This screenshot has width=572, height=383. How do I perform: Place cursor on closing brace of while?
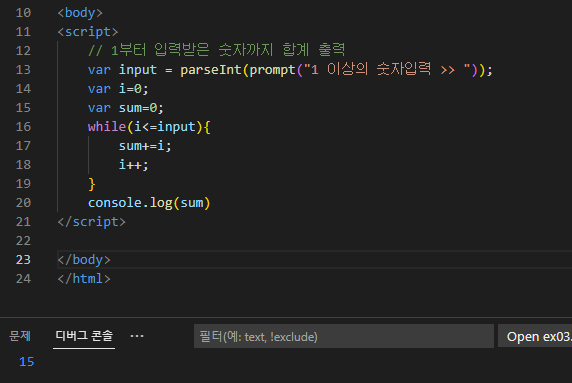pyautogui.click(x=92, y=184)
